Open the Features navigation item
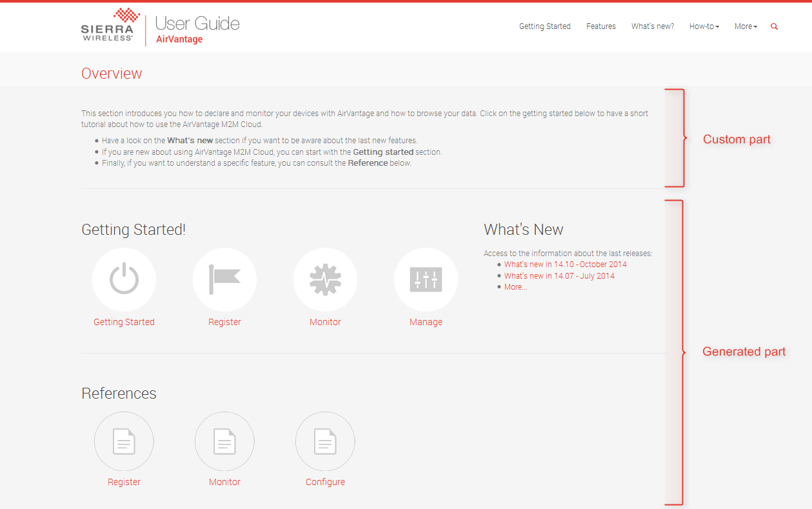 point(601,26)
